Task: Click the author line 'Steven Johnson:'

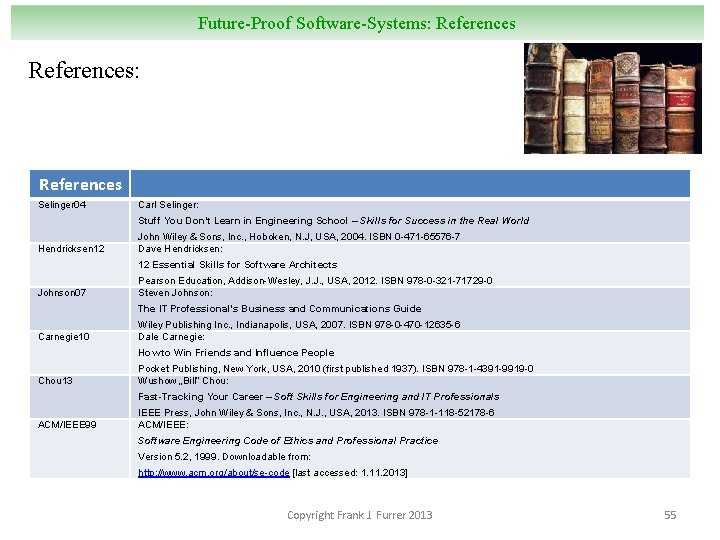Action: tap(175, 293)
